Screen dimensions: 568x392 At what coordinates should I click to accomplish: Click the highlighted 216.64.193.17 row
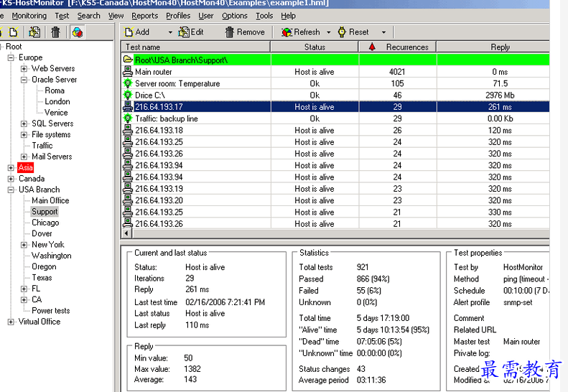(336, 107)
